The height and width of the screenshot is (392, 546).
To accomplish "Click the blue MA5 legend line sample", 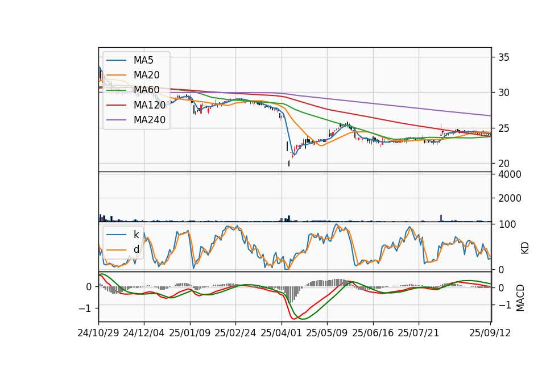I will [116, 60].
